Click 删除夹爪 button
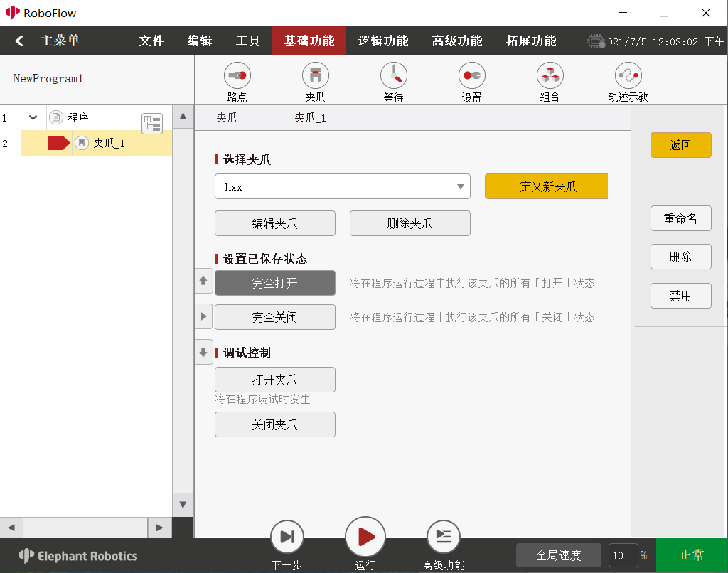Screen dimensions: 728x573 point(410,223)
